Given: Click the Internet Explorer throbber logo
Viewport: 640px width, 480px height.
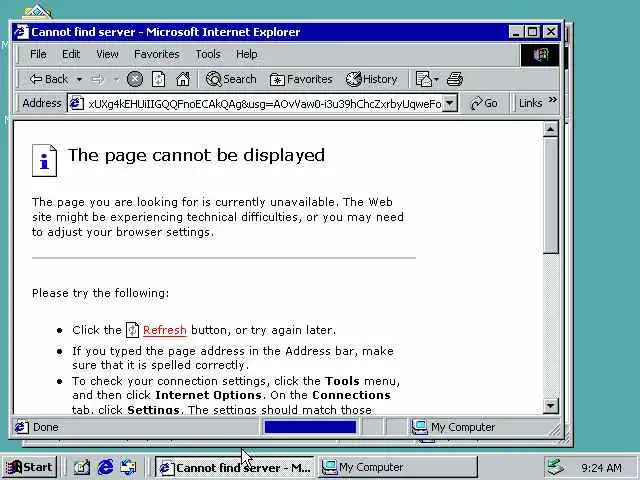Looking at the screenshot, I should click(x=540, y=55).
